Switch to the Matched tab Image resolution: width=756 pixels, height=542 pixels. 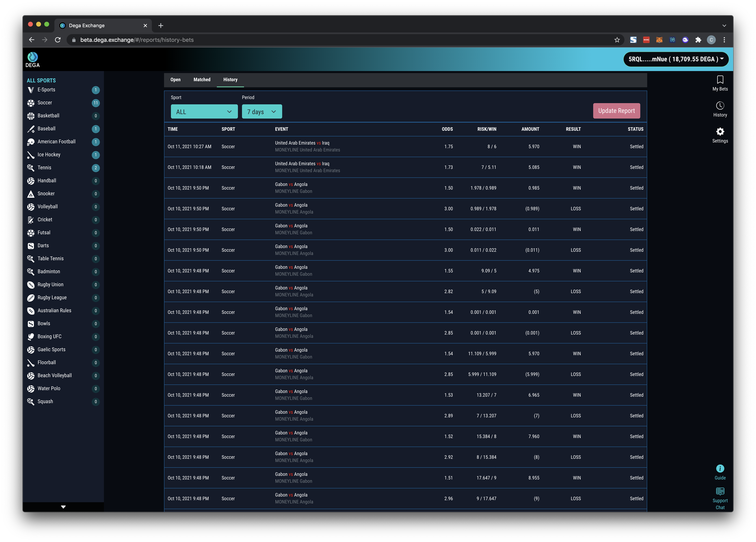point(202,80)
